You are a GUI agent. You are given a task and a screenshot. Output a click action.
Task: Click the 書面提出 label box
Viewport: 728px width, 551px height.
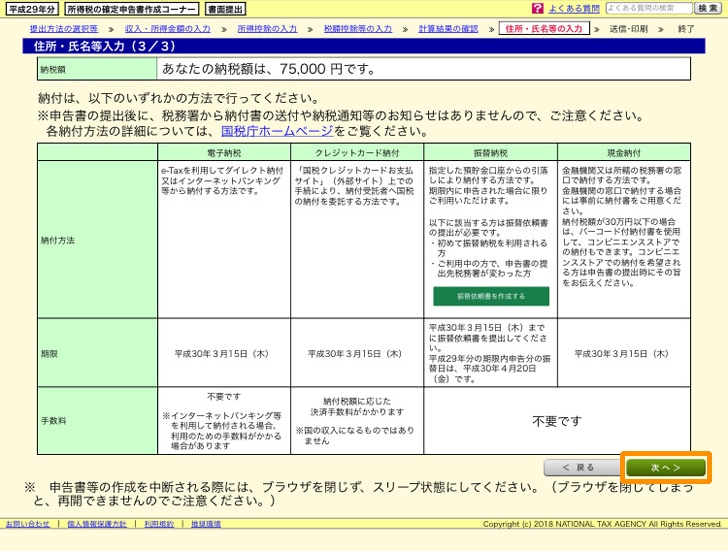[x=225, y=8]
